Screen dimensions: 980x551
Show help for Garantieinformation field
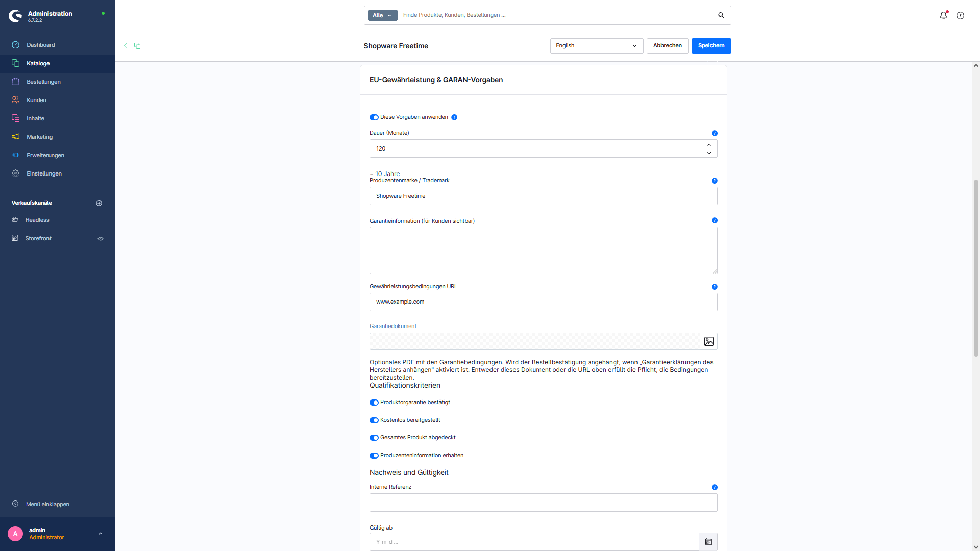pyautogui.click(x=715, y=220)
